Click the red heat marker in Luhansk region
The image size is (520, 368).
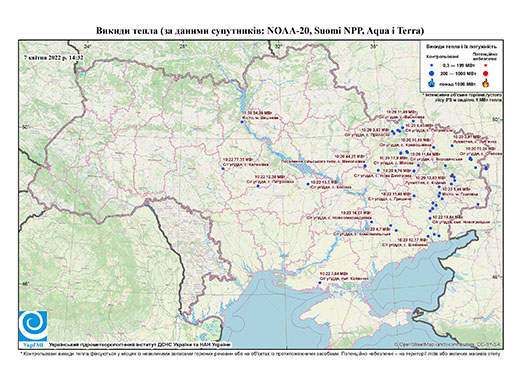tap(452, 175)
